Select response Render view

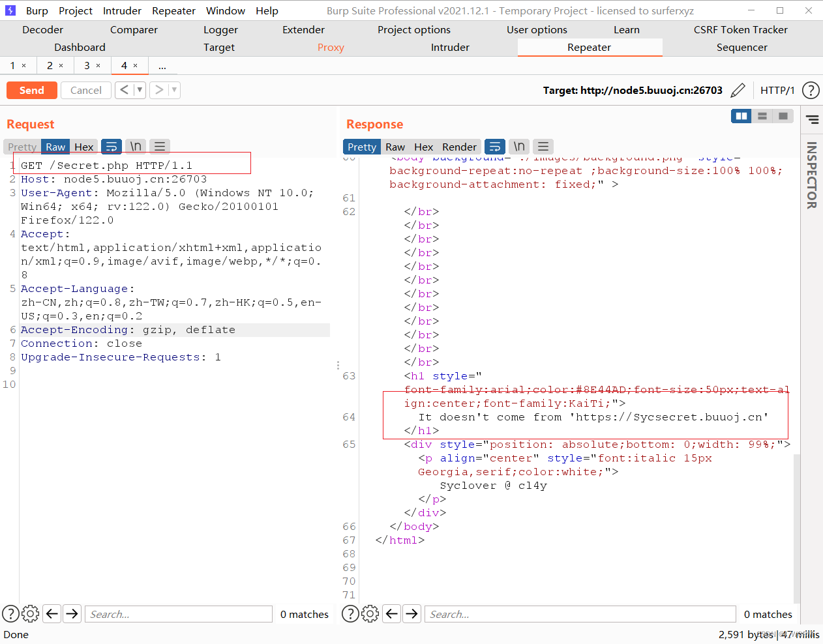[459, 147]
